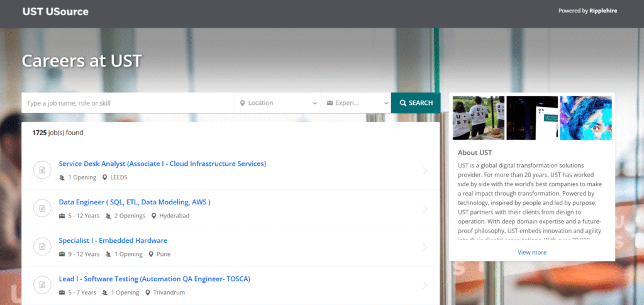
Task: Open the thumbnail of people in UST shirts
Action: pyautogui.click(x=479, y=118)
